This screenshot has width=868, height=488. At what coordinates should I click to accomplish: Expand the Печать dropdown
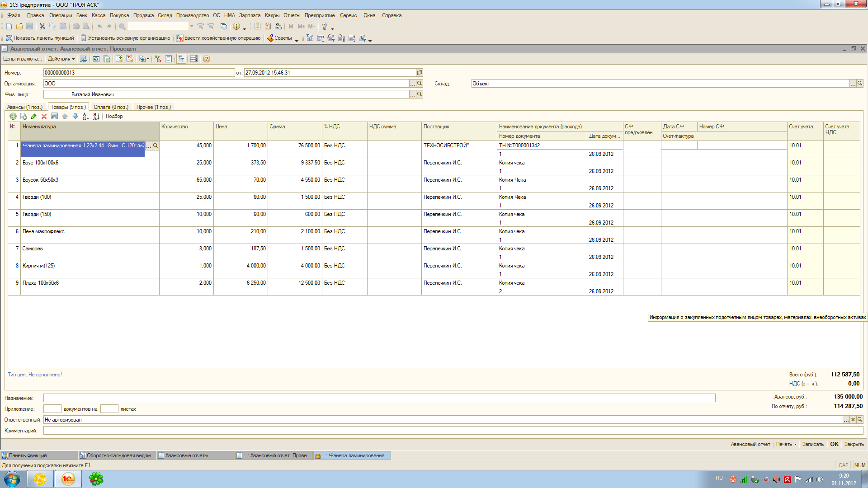point(786,445)
